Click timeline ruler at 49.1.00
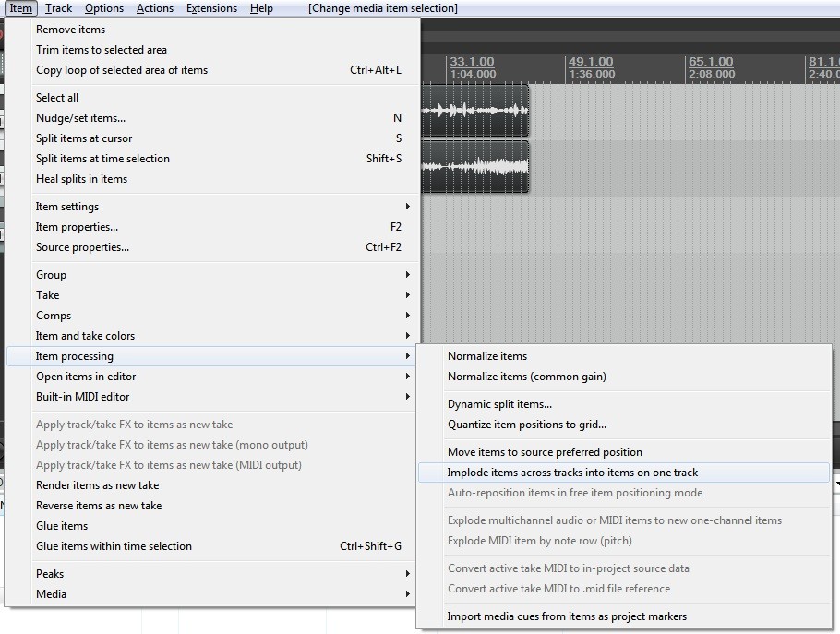 (591, 62)
